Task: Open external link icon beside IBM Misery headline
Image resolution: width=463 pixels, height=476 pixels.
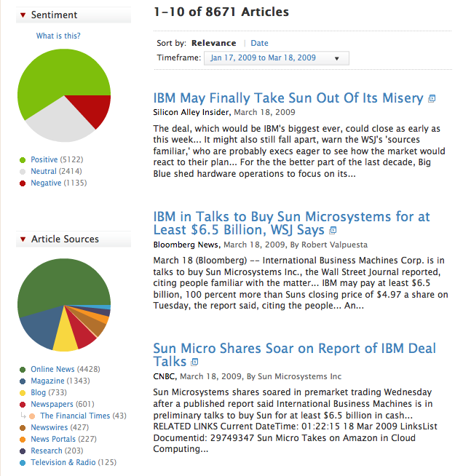Action: coord(432,98)
